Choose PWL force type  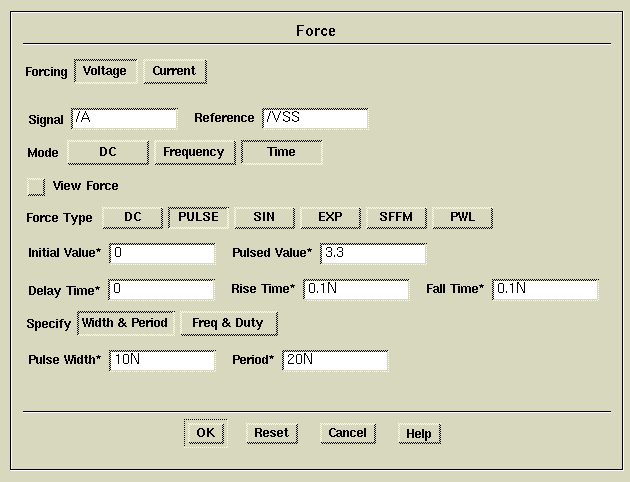[x=462, y=218]
